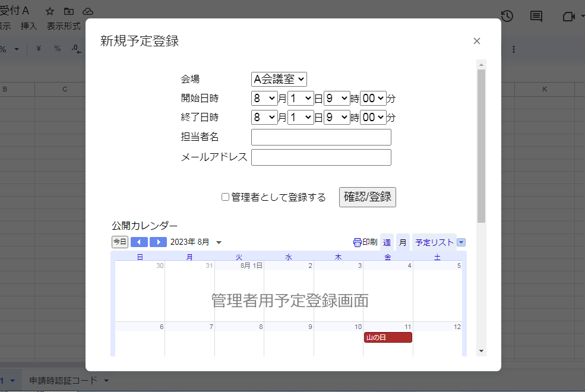Image resolution: width=585 pixels, height=392 pixels.
Task: Open the 開始日時 minute dropdown
Action: [x=373, y=99]
